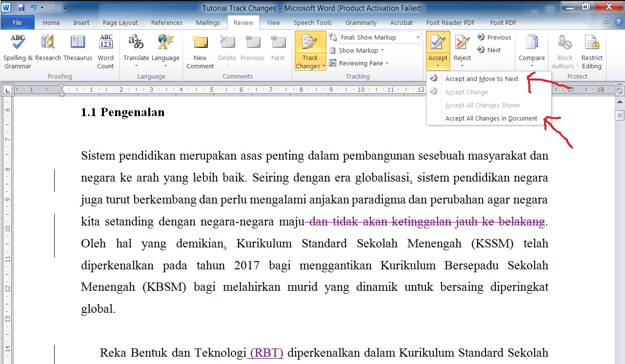Toggle the Reviewing Pane
The image size is (625, 364).
click(360, 63)
